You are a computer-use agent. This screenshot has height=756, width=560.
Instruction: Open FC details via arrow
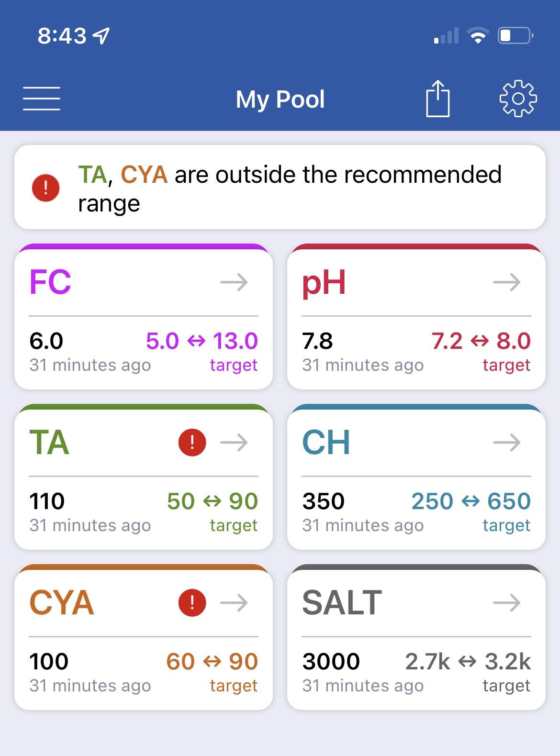pos(234,282)
